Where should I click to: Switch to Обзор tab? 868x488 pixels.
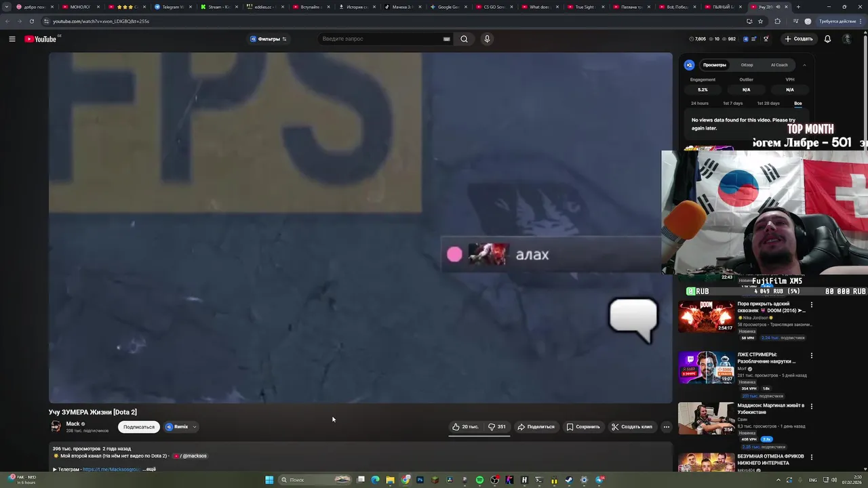pyautogui.click(x=747, y=65)
